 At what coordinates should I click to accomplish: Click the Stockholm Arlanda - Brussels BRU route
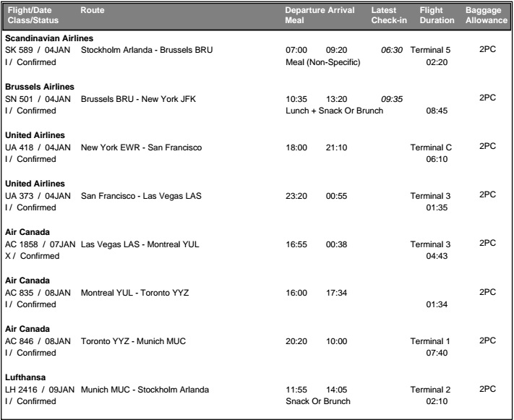(147, 50)
